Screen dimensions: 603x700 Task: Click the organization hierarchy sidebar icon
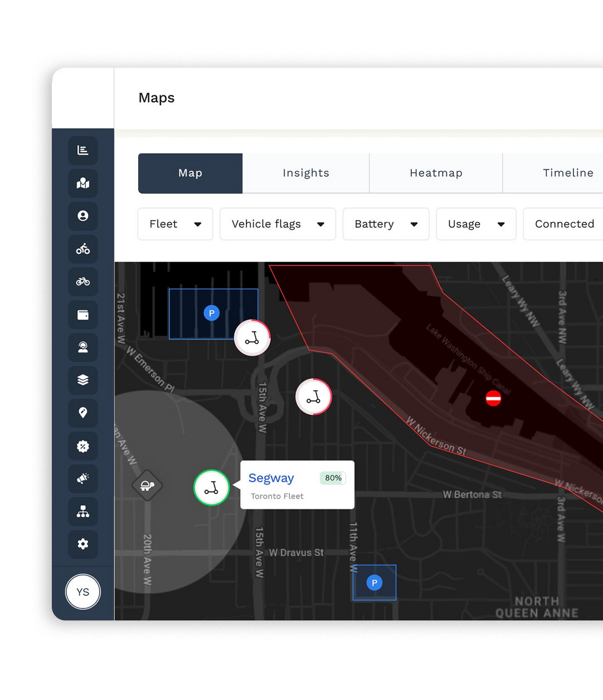pyautogui.click(x=83, y=511)
